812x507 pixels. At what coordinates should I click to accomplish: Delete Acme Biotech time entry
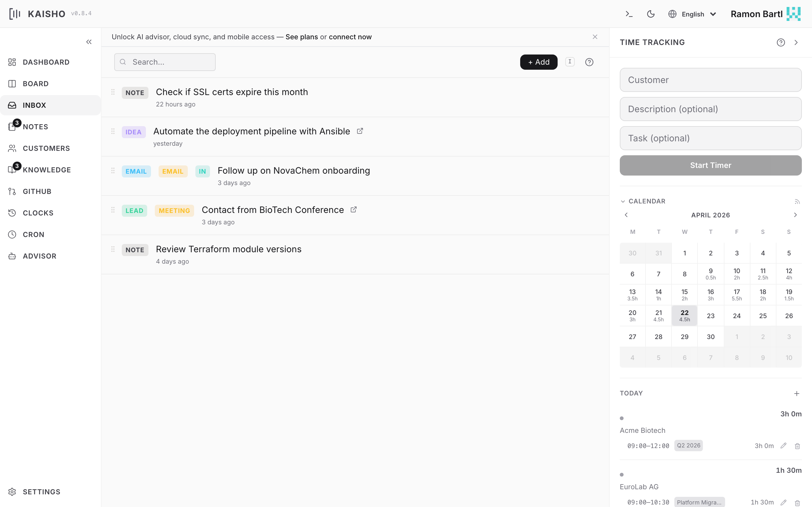click(x=797, y=446)
